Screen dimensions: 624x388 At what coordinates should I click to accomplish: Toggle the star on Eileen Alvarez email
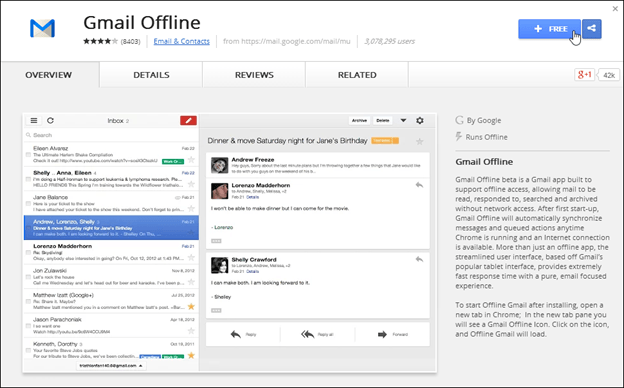[x=191, y=160]
